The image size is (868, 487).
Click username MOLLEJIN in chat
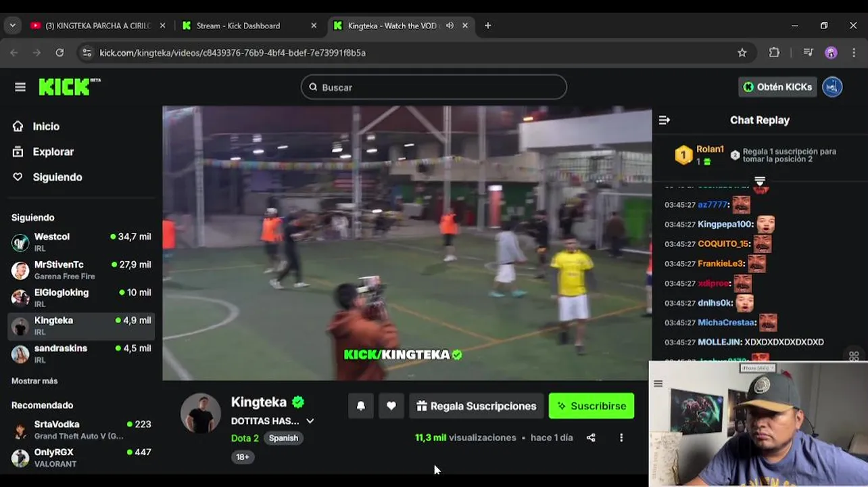coord(719,342)
